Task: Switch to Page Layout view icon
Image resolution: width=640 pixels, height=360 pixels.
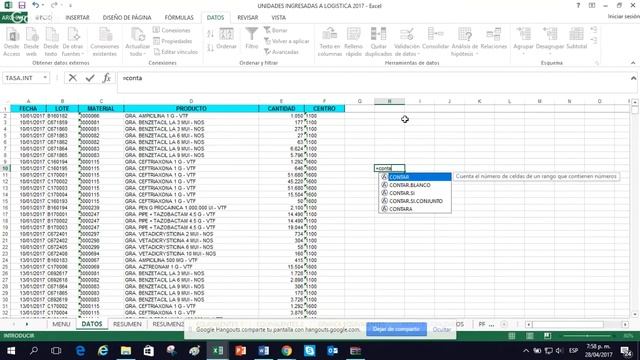Action: click(x=530, y=336)
